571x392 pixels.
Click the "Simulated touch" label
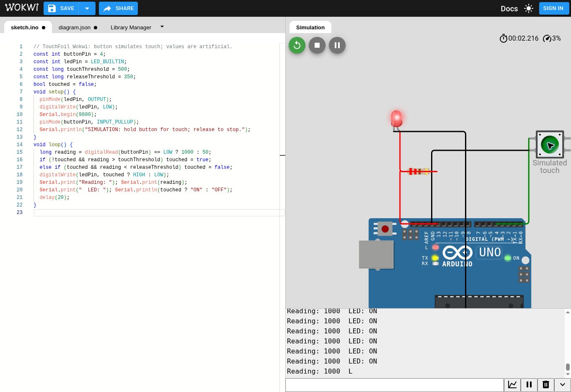pyautogui.click(x=550, y=167)
